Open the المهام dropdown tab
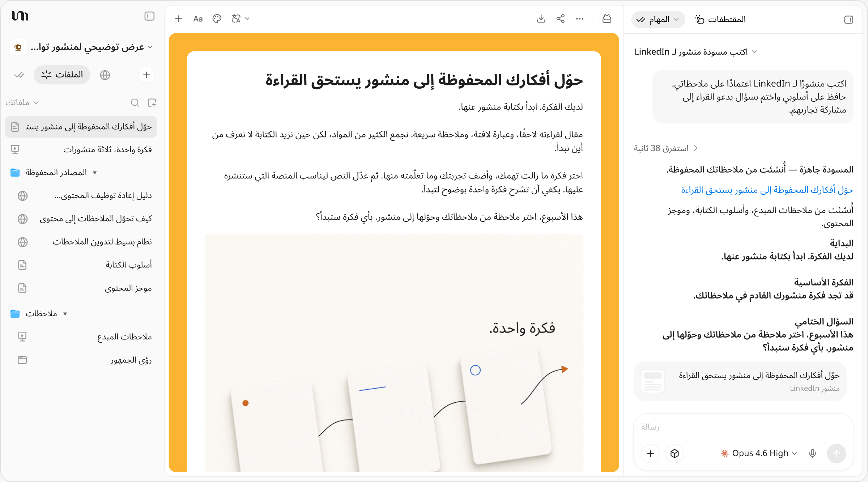The image size is (868, 482). tap(658, 20)
